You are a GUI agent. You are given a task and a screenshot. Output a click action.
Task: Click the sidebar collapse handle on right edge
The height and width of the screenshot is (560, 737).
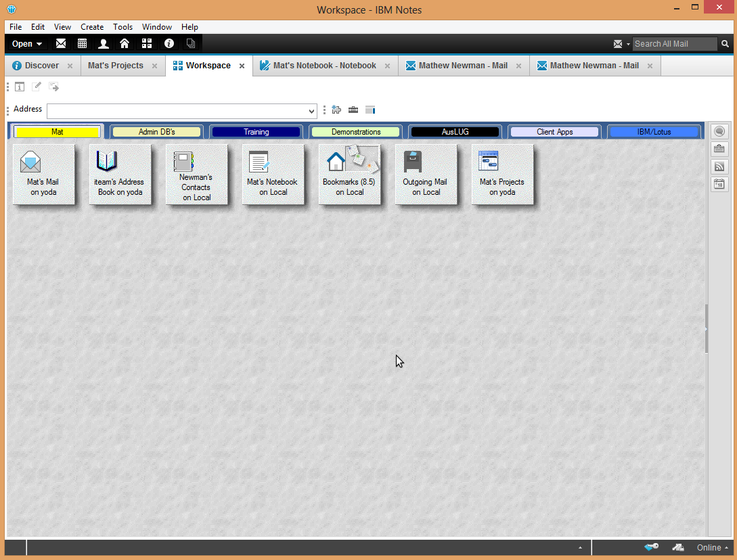[x=706, y=329]
